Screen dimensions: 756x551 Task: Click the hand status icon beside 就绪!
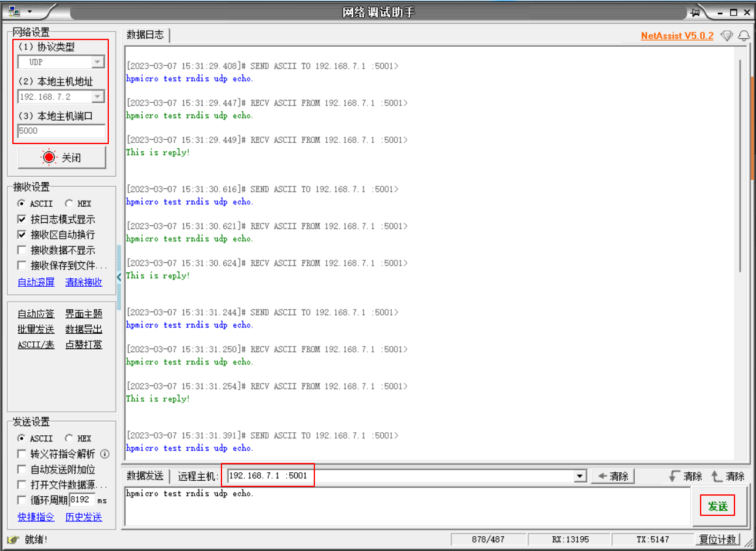tap(14, 540)
